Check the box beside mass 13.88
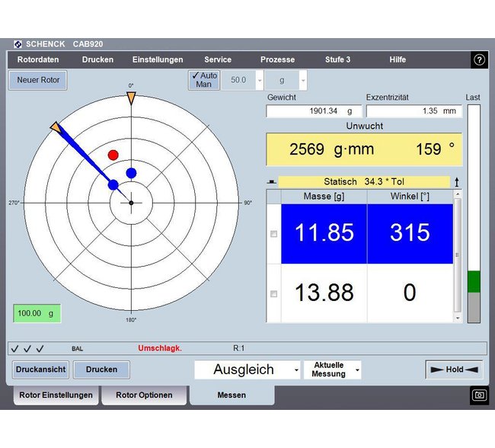 273,294
